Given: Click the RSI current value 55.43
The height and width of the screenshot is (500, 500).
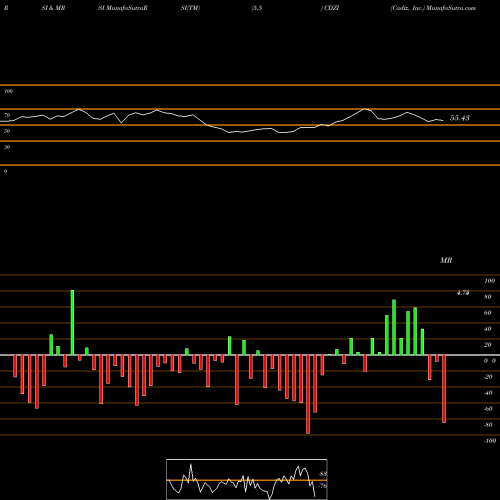Looking at the screenshot, I should [460, 118].
